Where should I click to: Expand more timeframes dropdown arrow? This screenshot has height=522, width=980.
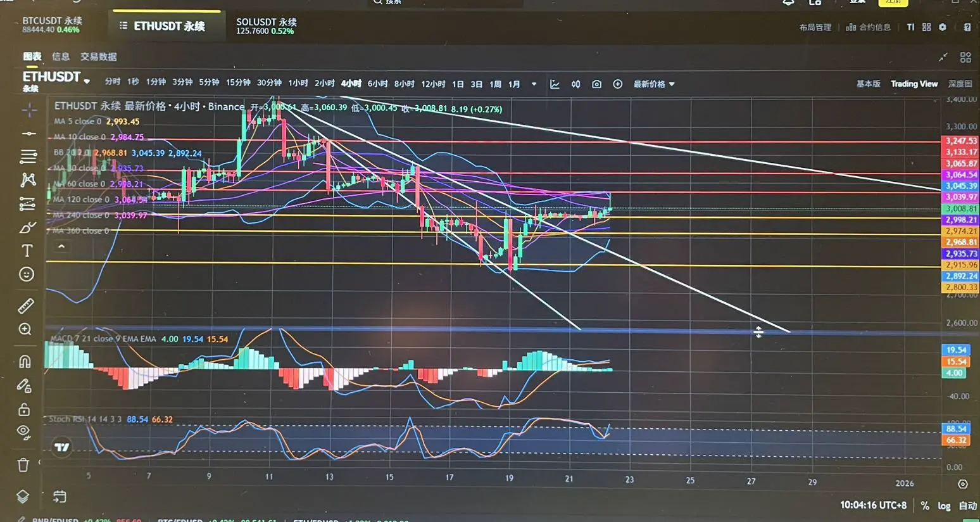pos(534,84)
